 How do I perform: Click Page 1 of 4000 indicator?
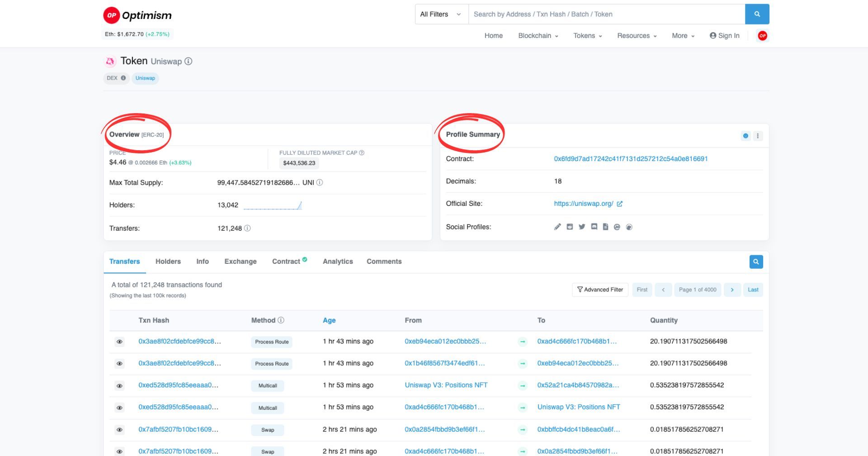(698, 290)
